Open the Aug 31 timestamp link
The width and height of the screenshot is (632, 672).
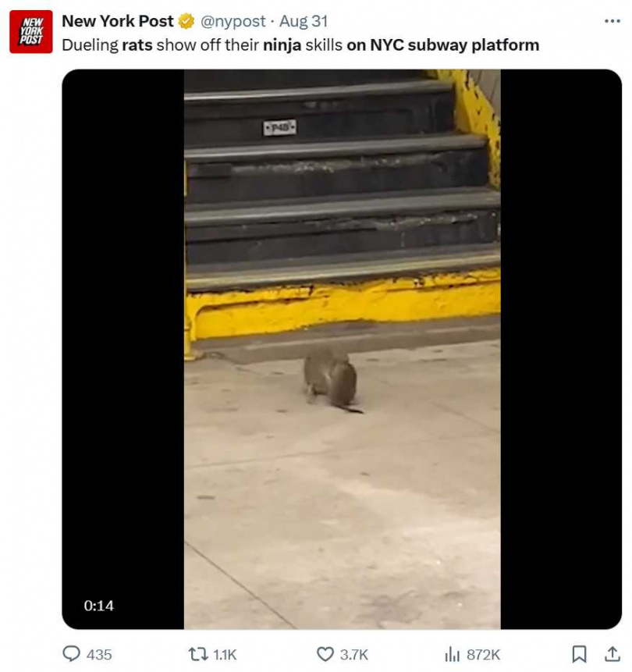[x=304, y=21]
